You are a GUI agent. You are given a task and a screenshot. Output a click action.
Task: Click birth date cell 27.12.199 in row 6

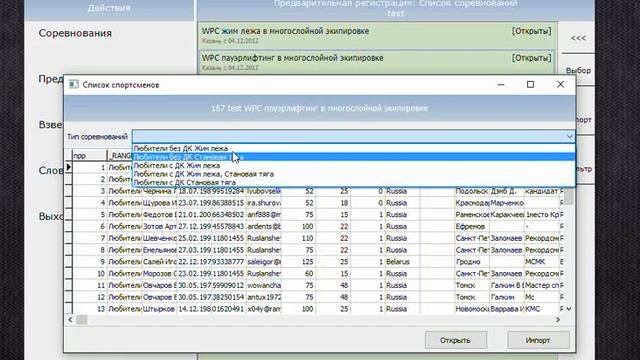pyautogui.click(x=194, y=227)
